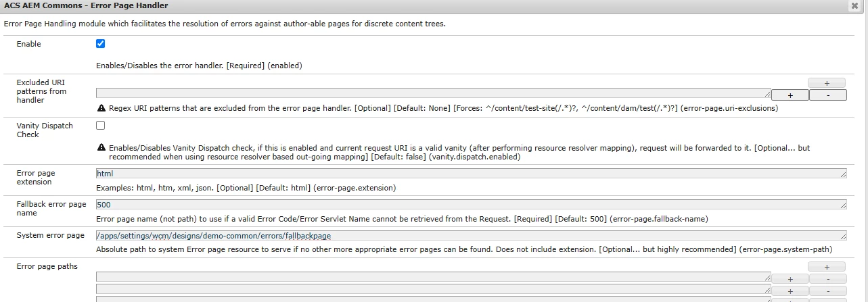This screenshot has height=302, width=868.
Task: Click the minus button on the second Error page paths row
Action: [x=828, y=291]
